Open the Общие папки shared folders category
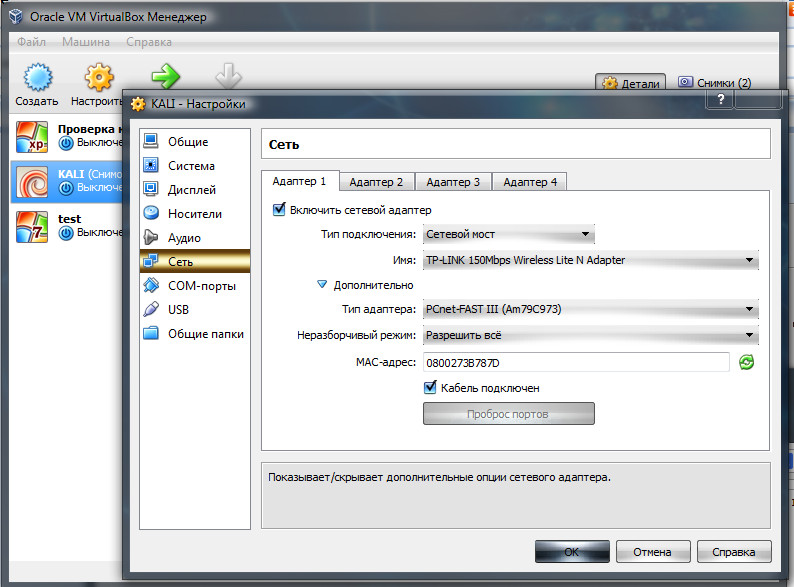The height and width of the screenshot is (587, 794). click(195, 334)
